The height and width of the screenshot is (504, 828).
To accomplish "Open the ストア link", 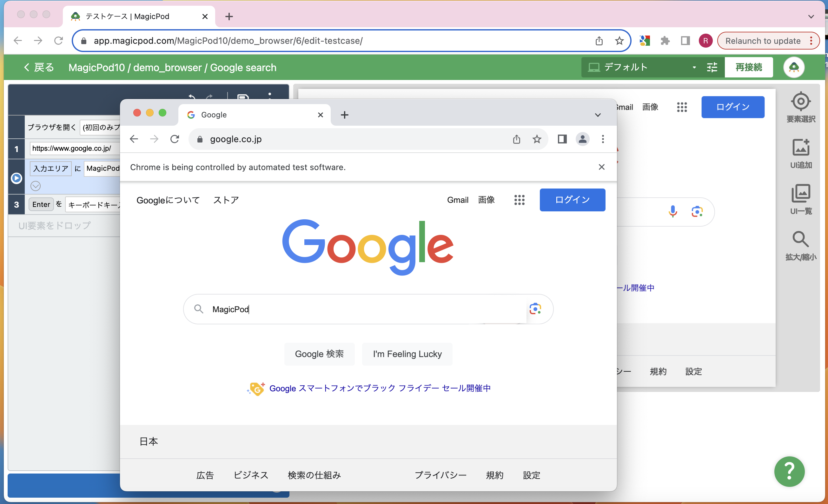I will (226, 200).
